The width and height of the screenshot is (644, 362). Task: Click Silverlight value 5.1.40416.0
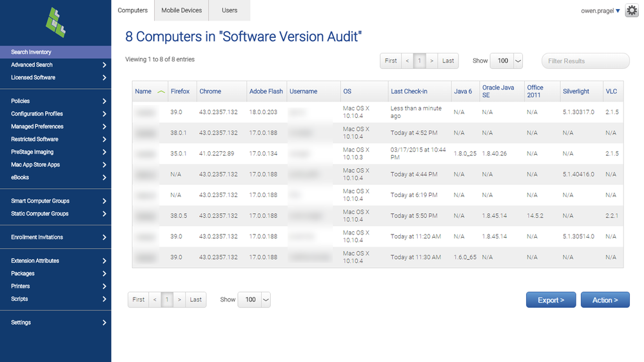[x=578, y=174]
